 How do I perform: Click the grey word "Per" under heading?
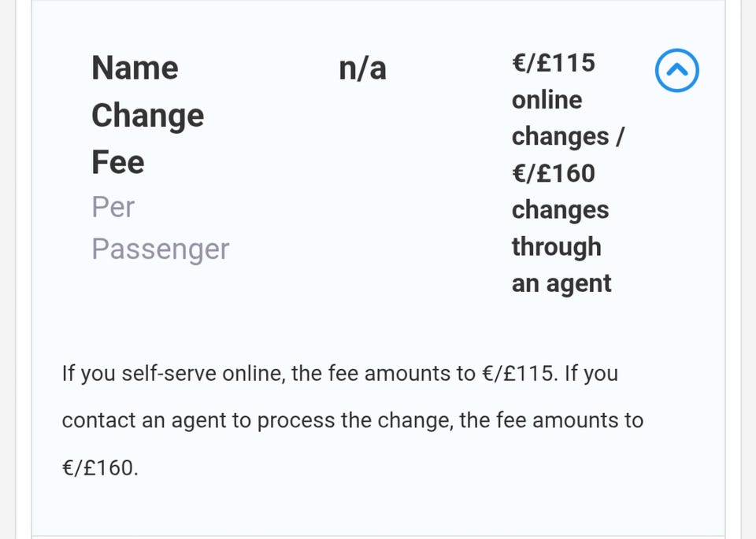(x=113, y=207)
